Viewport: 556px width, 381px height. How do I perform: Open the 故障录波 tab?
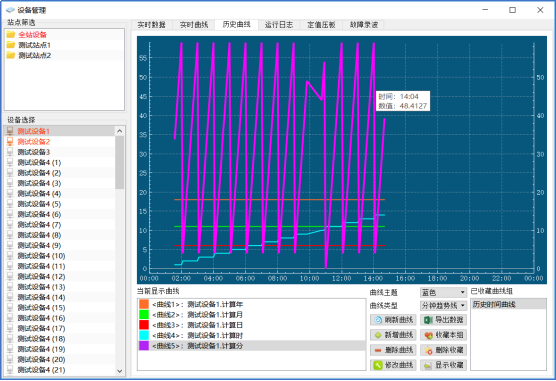[x=364, y=24]
